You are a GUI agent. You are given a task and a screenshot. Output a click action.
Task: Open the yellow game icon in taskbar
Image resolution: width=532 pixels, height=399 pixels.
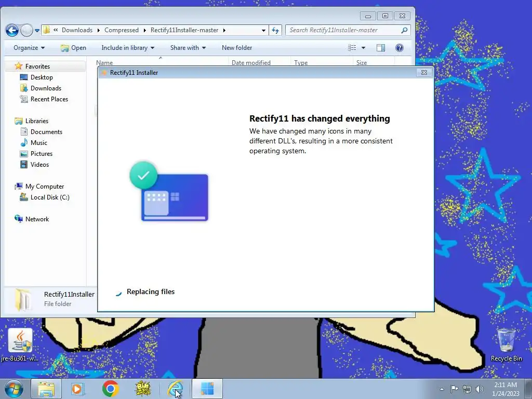coord(143,389)
